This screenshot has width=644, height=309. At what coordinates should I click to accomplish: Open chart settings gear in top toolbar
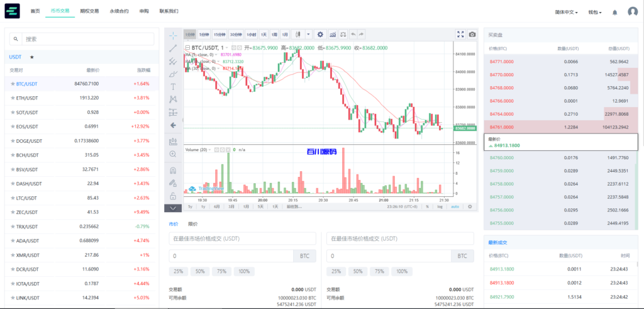320,35
